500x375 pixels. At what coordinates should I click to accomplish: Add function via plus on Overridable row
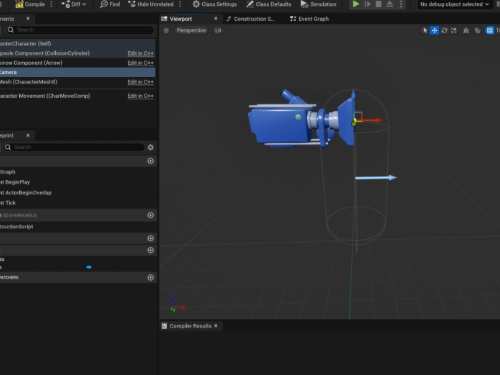[151, 215]
